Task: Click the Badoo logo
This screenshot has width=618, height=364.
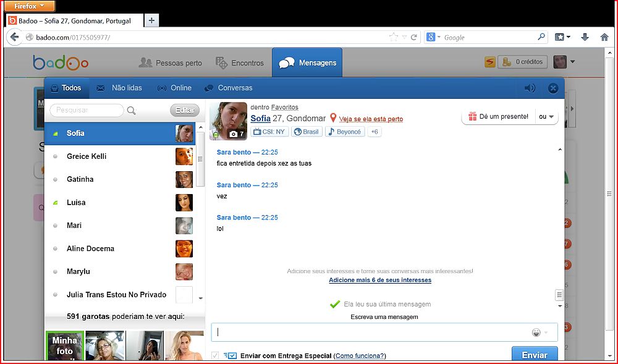Action: [x=61, y=62]
